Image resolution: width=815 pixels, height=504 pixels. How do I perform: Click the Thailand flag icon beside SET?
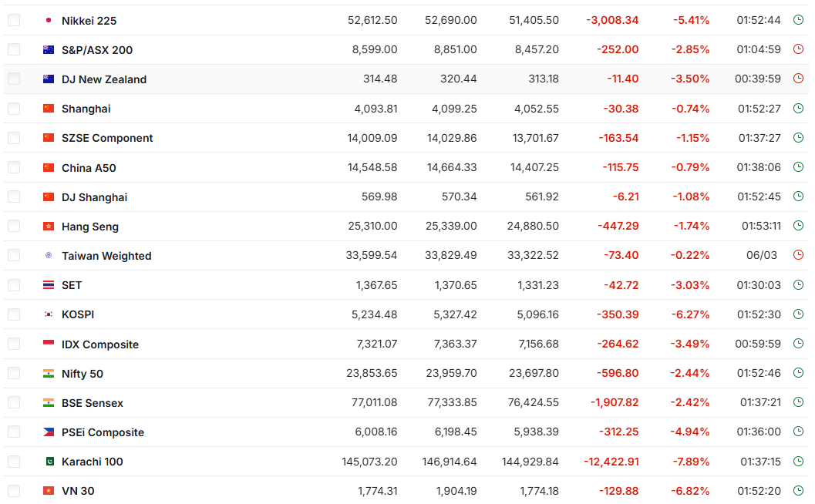pos(49,285)
